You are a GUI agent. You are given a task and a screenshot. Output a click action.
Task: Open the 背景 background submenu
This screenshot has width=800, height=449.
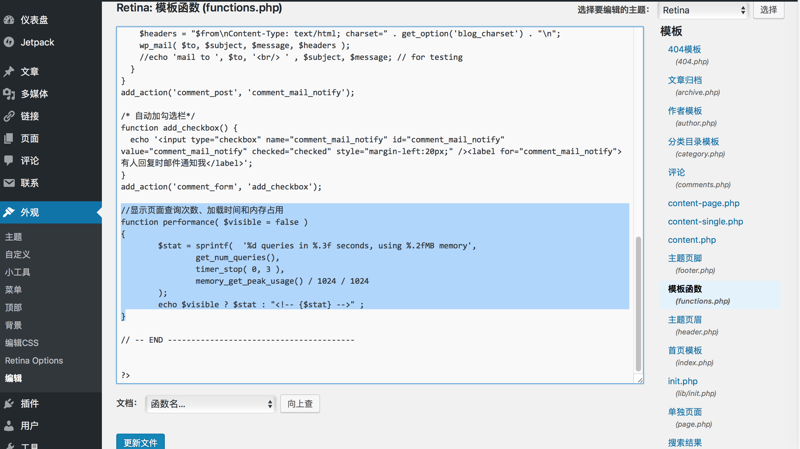tap(14, 325)
